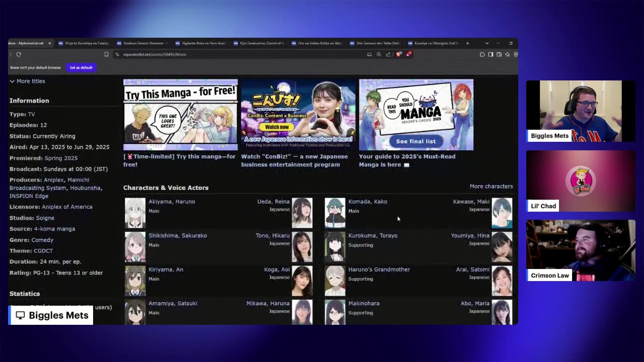The width and height of the screenshot is (644, 362).
Task: Collapse the More titles expander
Action: 27,81
